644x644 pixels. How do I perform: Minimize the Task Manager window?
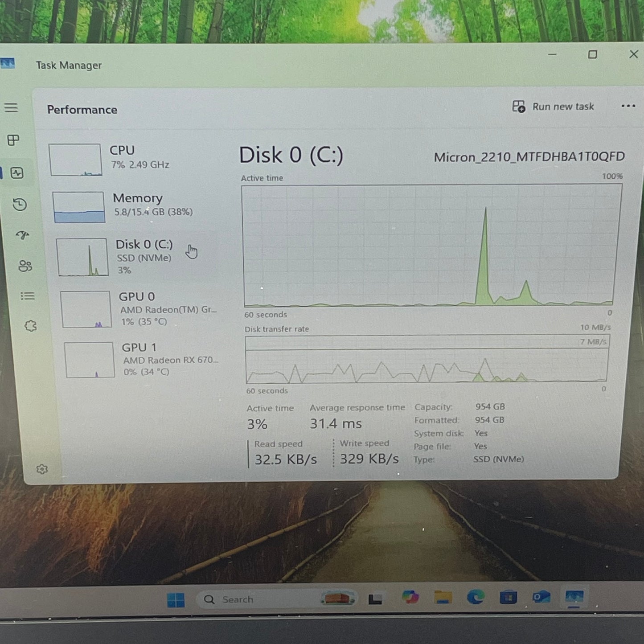(552, 54)
